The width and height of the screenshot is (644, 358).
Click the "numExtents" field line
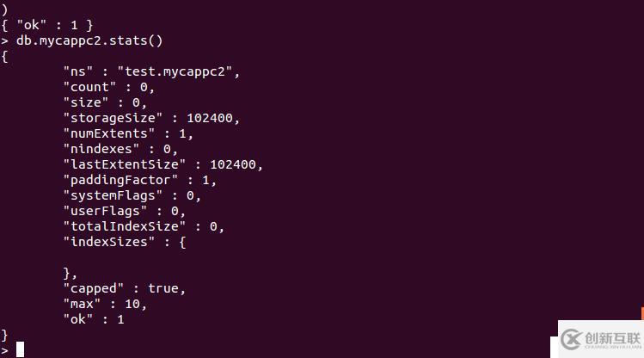coord(127,133)
